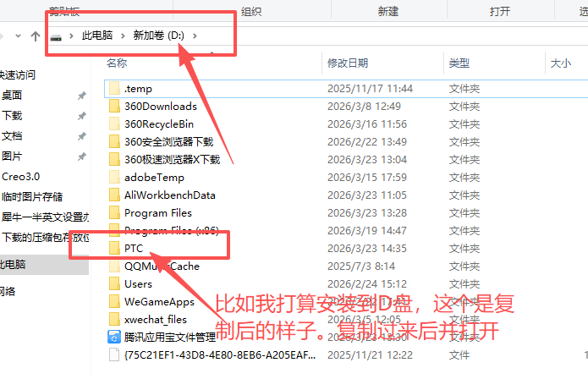Screen dimensions: 588x379
Task: Select the 360极速浏览器X下载 folder icon
Action: click(114, 159)
